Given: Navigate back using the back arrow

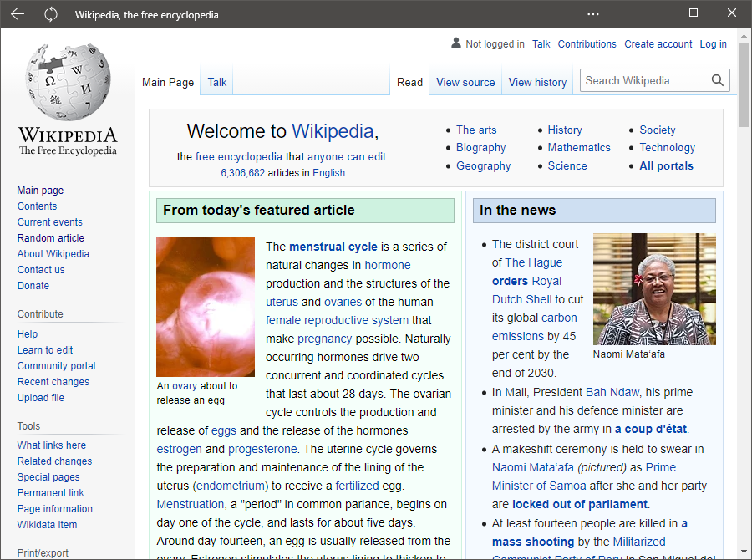Looking at the screenshot, I should pyautogui.click(x=17, y=13).
